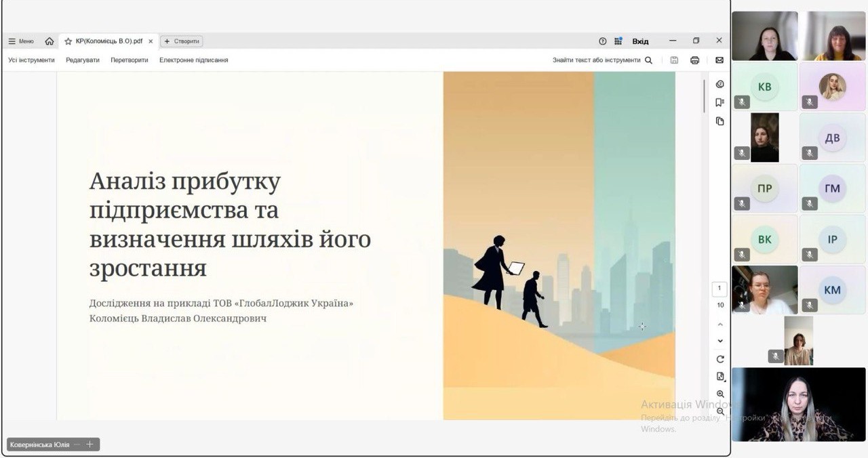
Task: Go to the Acrobat home screen icon
Action: coord(50,41)
